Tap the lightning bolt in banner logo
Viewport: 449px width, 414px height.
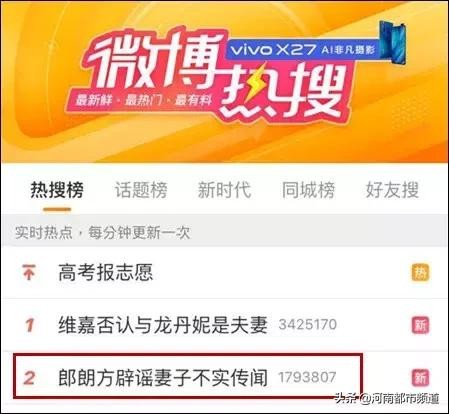257,86
